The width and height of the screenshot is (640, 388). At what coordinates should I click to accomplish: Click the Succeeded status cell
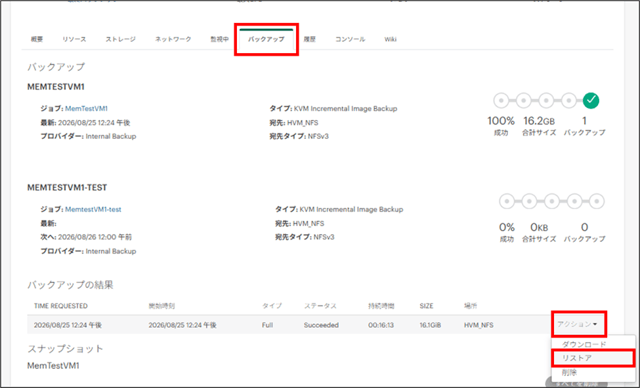point(321,325)
